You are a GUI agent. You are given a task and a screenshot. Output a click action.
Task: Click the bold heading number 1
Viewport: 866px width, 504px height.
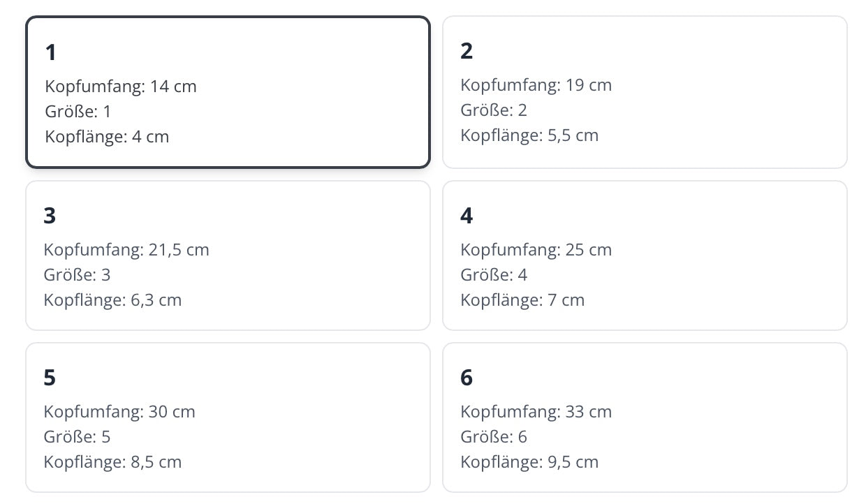pyautogui.click(x=50, y=52)
